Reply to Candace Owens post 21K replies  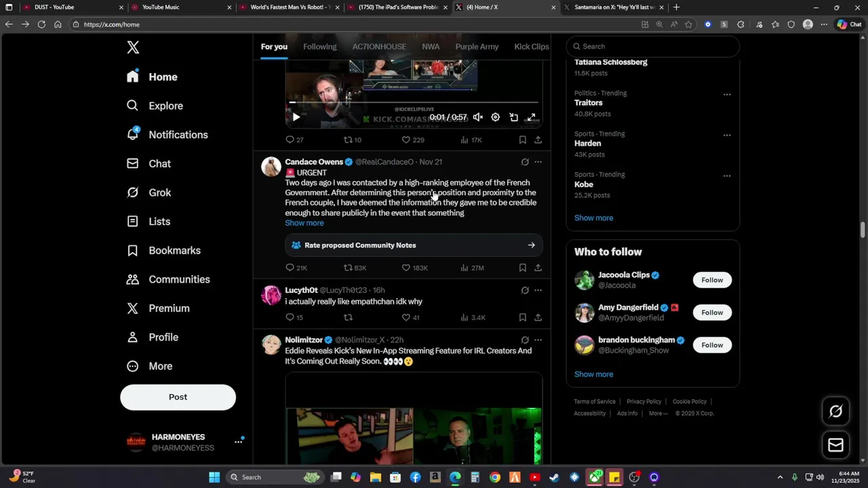[296, 268]
